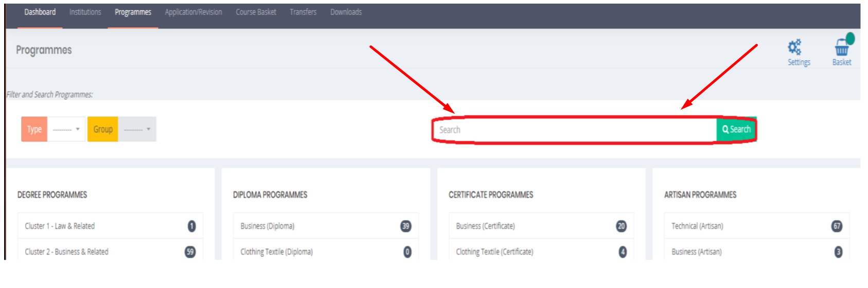
Task: Open Cluster 1 - Law & Related
Action: point(60,226)
